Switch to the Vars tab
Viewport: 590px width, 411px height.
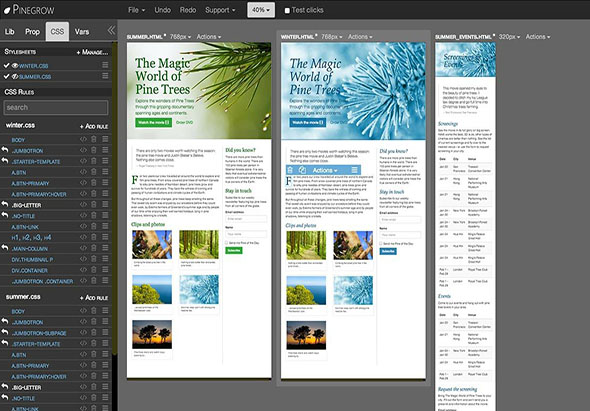(x=82, y=32)
